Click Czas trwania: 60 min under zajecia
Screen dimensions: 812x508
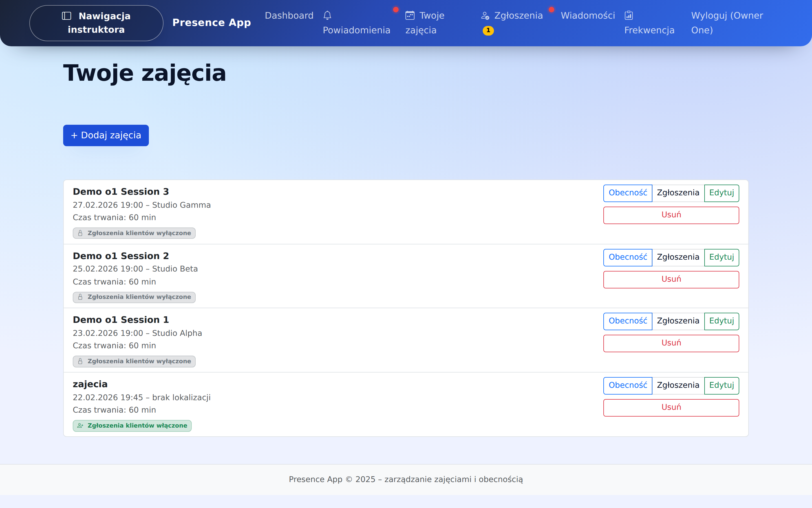(x=114, y=410)
